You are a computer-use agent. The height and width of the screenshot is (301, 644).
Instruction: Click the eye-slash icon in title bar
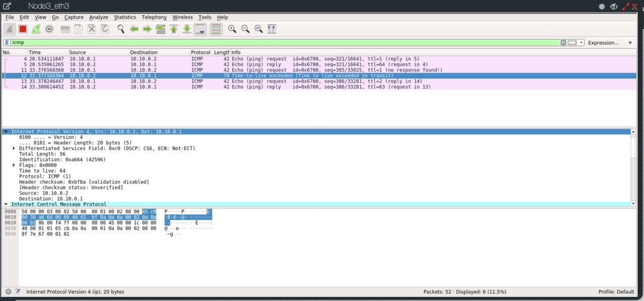614,7
